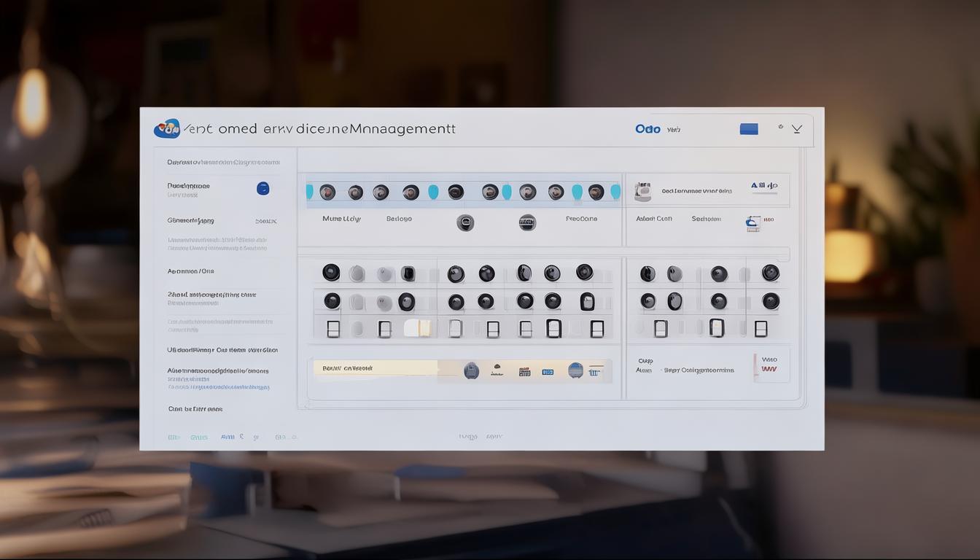This screenshot has width=980, height=560.
Task: Open the 'A' dropdown in the right panel header
Action: coord(764,187)
